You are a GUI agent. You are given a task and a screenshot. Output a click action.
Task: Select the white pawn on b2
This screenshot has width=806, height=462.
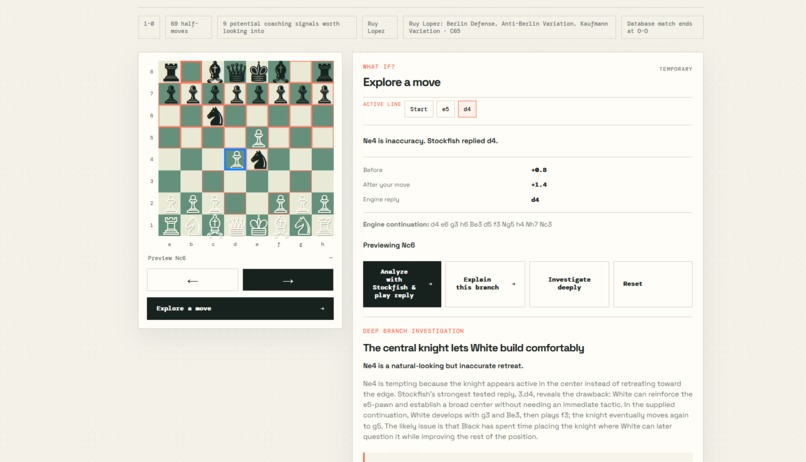(192, 203)
